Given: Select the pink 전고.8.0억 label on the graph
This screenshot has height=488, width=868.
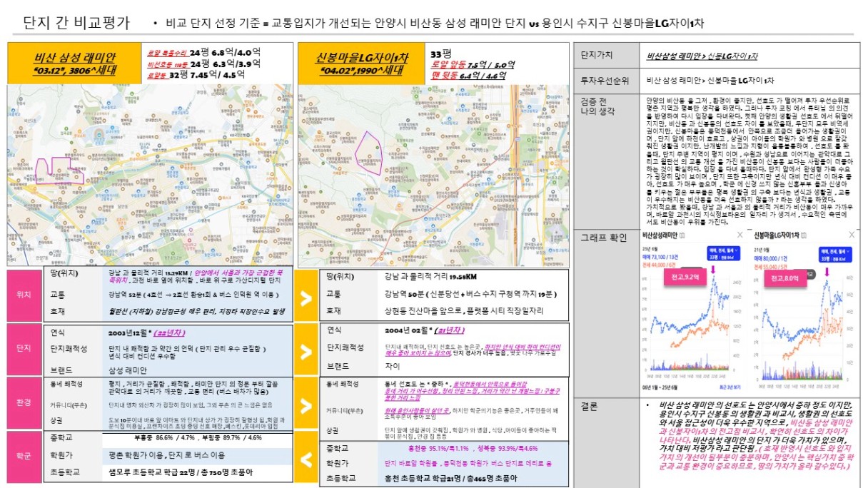Looking at the screenshot, I should 786,278.
